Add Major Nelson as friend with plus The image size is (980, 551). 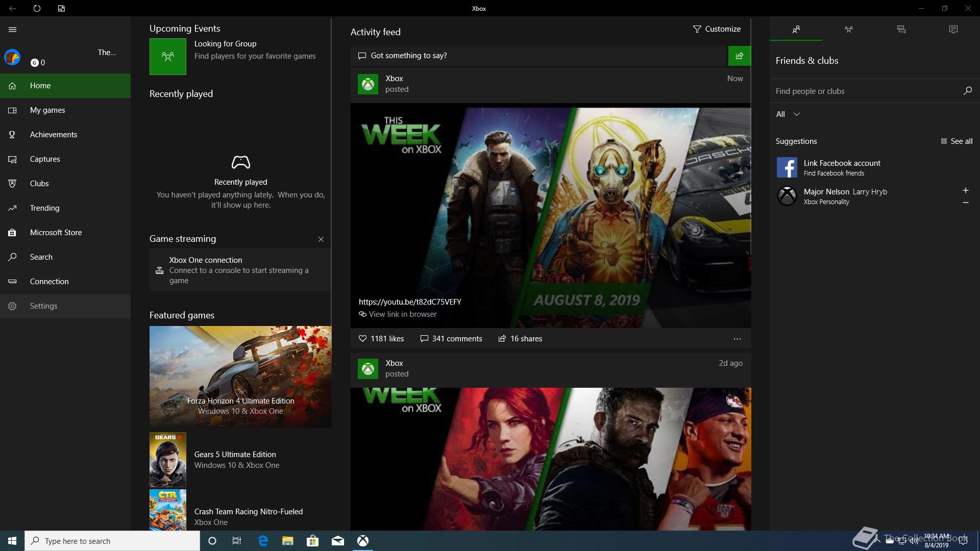pos(965,190)
